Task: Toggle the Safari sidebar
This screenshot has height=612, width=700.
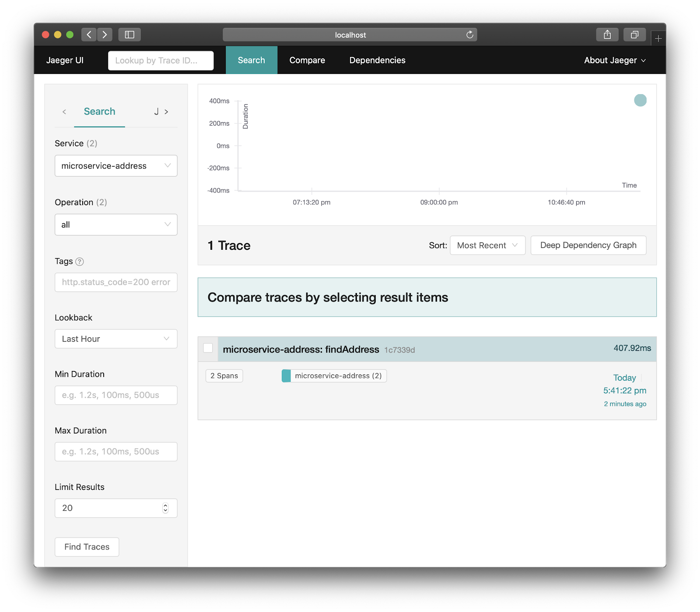Action: (129, 35)
